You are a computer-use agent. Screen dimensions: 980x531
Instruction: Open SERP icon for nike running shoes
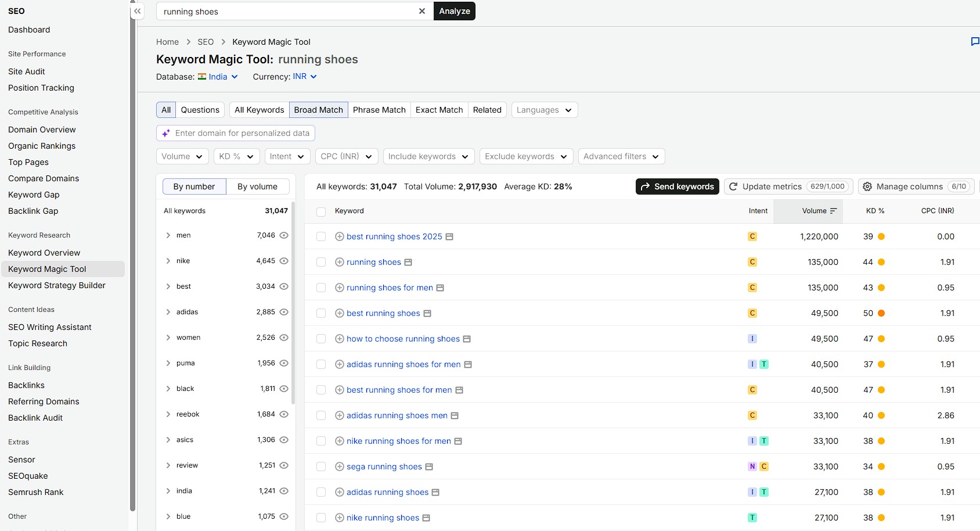(426, 518)
